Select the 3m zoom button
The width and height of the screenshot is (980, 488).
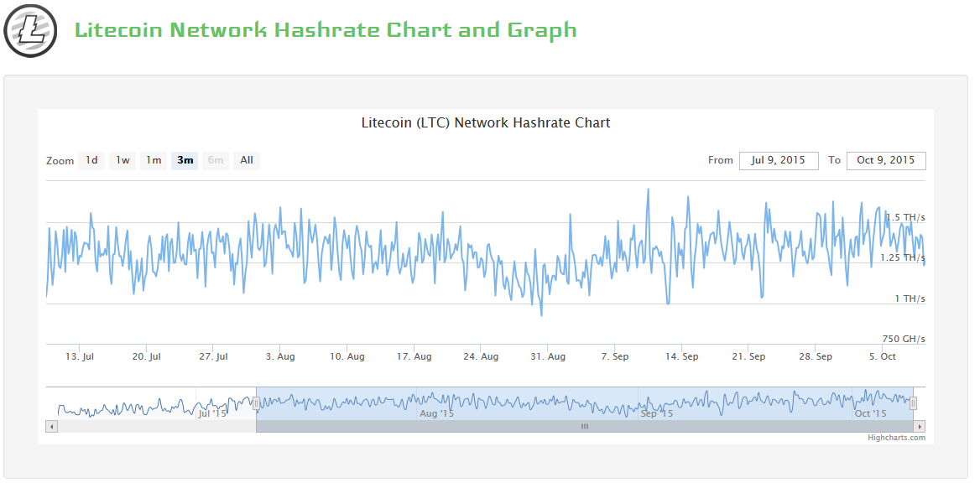pyautogui.click(x=185, y=161)
